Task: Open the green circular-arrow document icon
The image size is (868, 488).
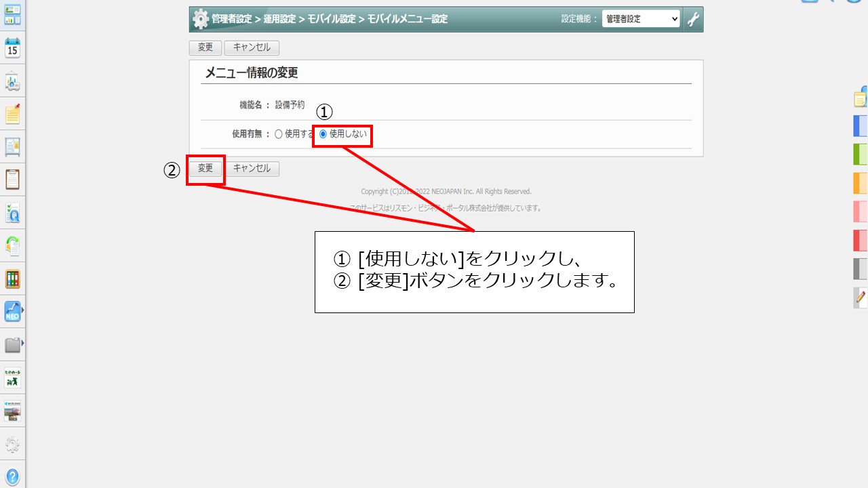Action: pyautogui.click(x=12, y=245)
